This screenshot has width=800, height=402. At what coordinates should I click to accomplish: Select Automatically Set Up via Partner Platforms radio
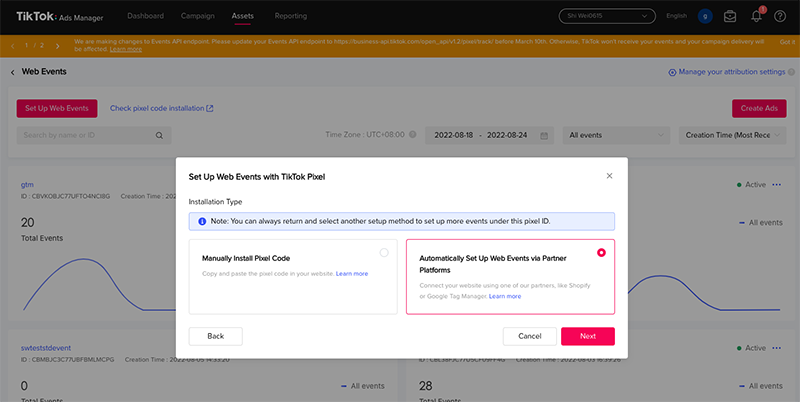coord(602,253)
